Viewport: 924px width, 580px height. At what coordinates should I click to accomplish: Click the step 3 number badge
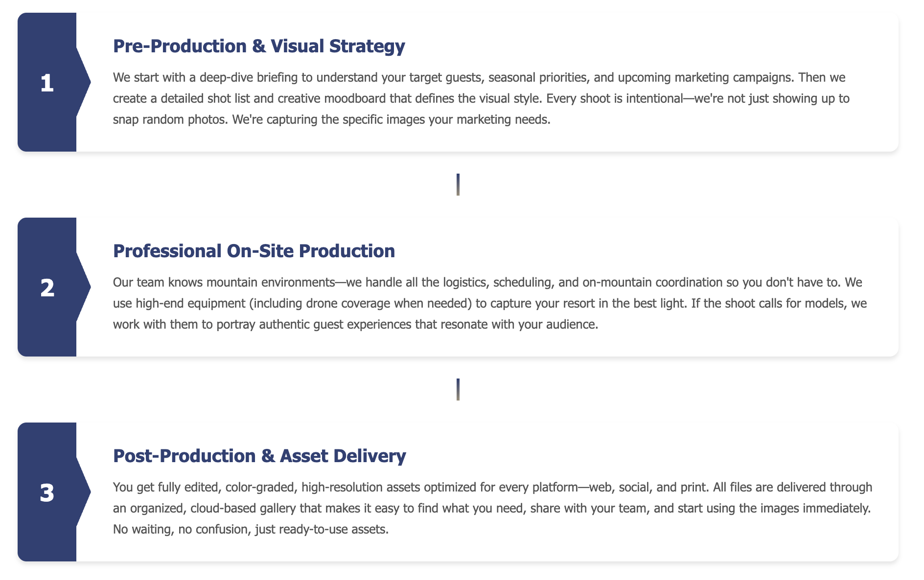pos(47,492)
